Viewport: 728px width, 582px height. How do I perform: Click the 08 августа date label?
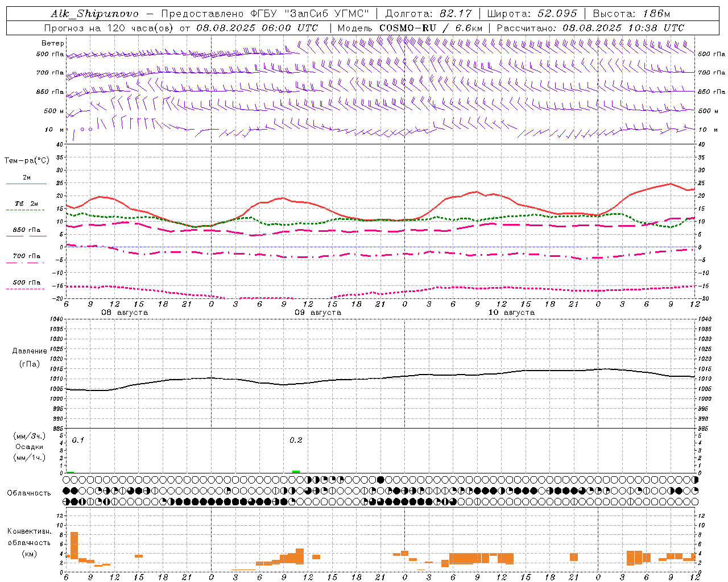pyautogui.click(x=125, y=313)
